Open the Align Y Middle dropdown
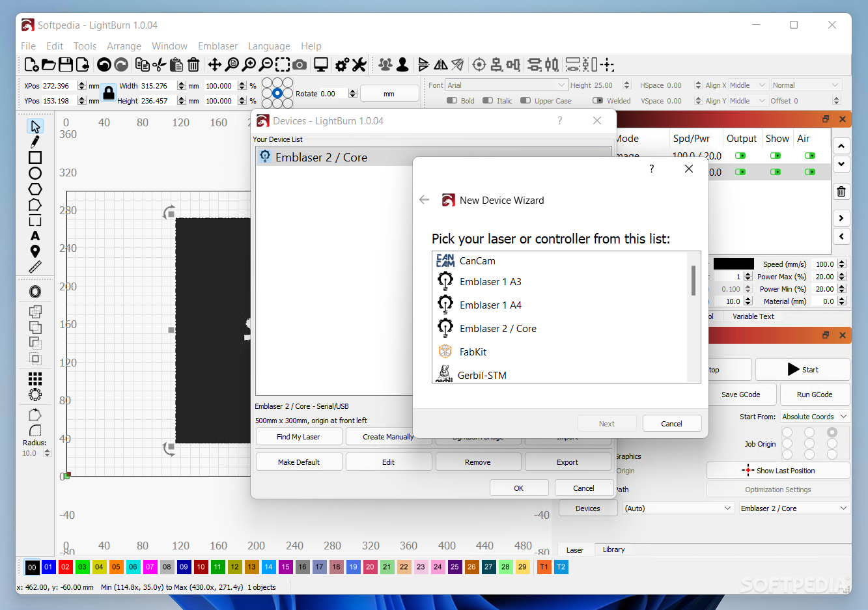The image size is (868, 610). pos(748,101)
